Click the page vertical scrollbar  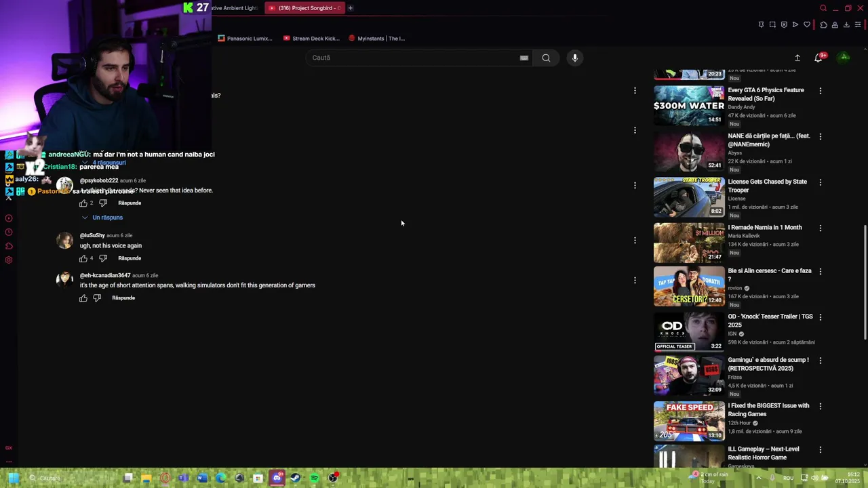pos(865,283)
